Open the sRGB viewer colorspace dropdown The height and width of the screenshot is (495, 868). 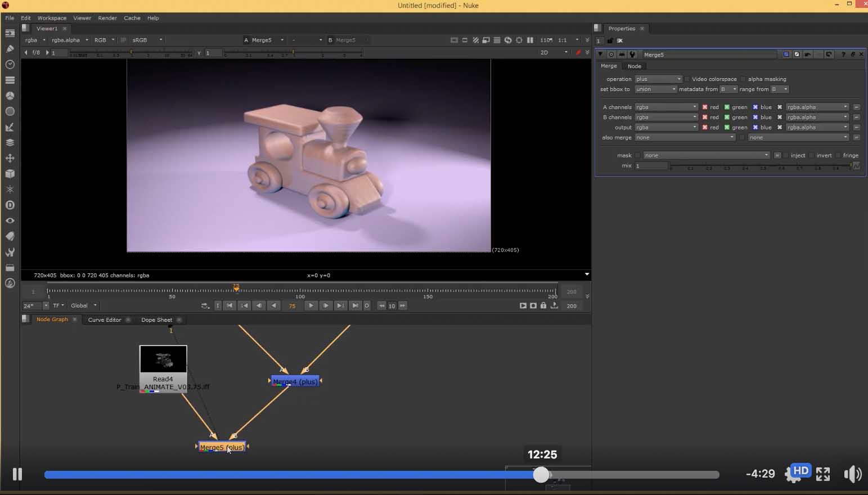(x=147, y=40)
